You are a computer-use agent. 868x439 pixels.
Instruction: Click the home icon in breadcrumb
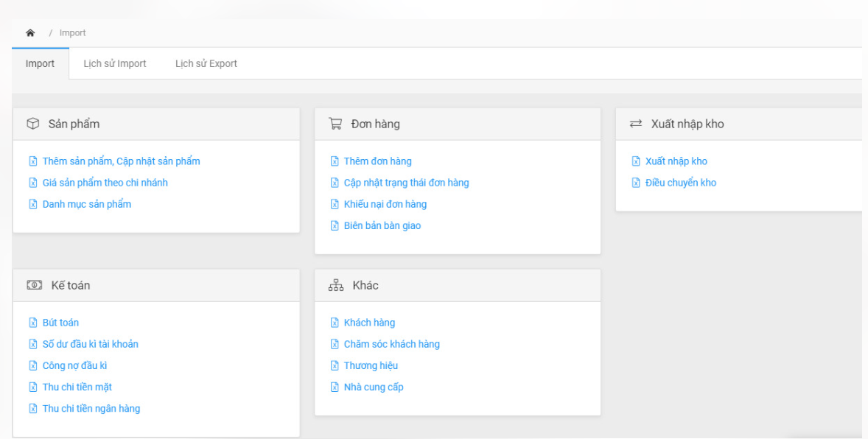(x=30, y=32)
